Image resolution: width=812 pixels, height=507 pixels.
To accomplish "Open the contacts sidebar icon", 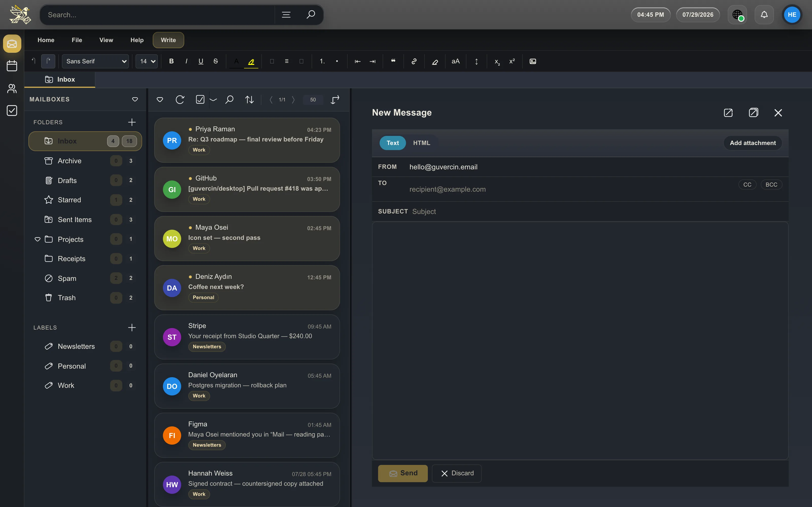I will click(12, 88).
